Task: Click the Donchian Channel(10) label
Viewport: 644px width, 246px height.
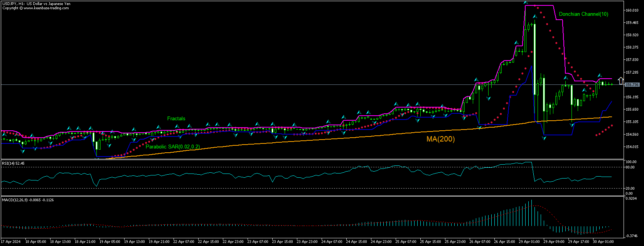Action: pos(583,14)
